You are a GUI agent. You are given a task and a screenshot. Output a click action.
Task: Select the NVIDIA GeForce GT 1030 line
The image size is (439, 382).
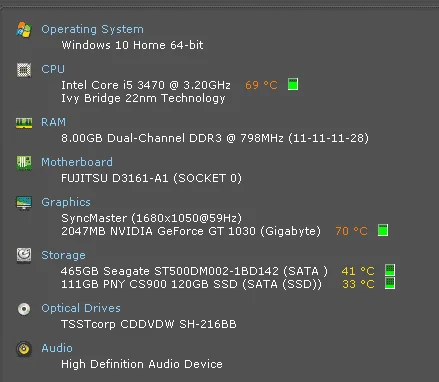click(191, 231)
